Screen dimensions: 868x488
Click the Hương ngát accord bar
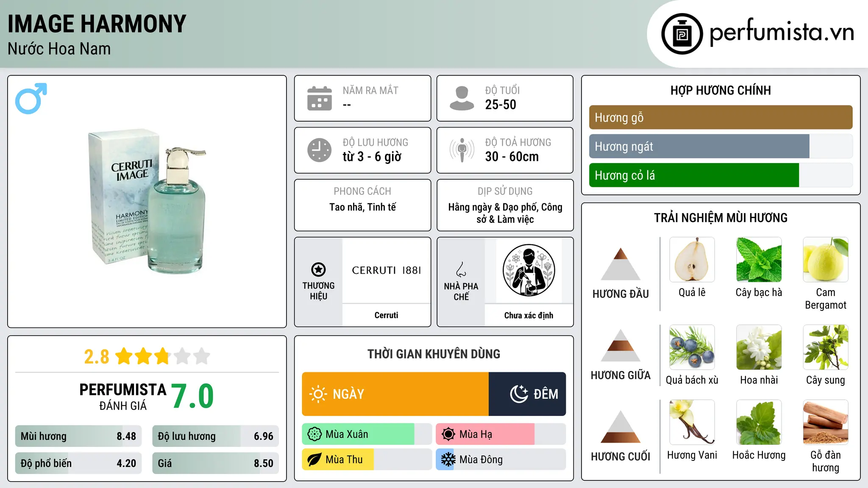721,146
